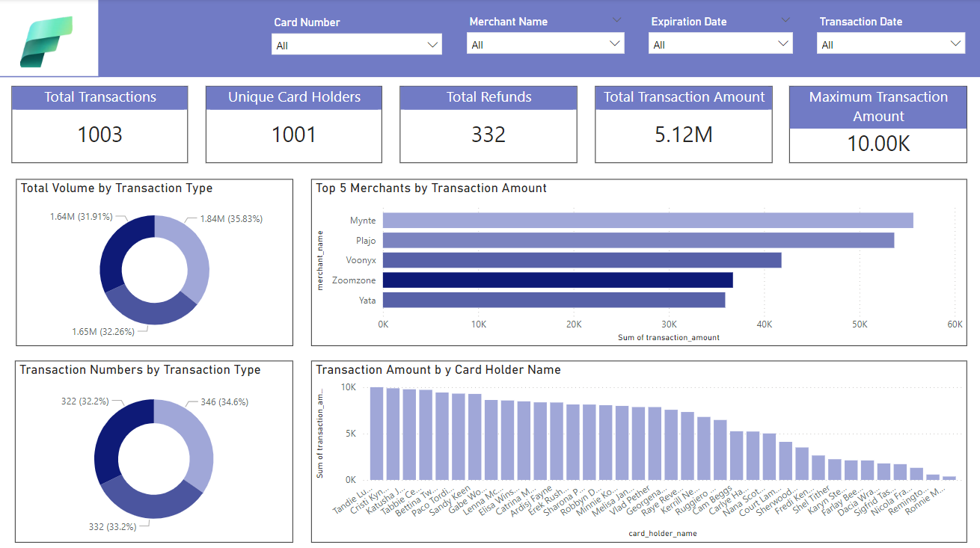The image size is (980, 548).
Task: Select the Yata bar in the Top 5 Merchants chart
Action: (554, 300)
